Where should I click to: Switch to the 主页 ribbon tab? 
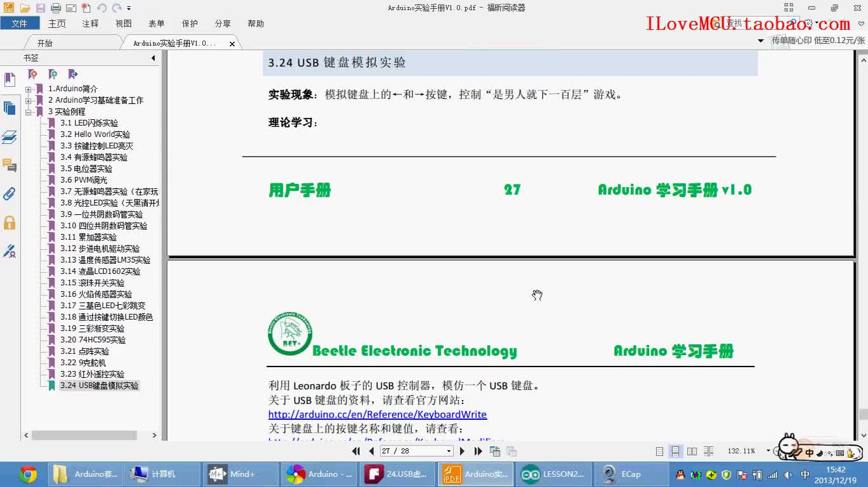pos(57,23)
